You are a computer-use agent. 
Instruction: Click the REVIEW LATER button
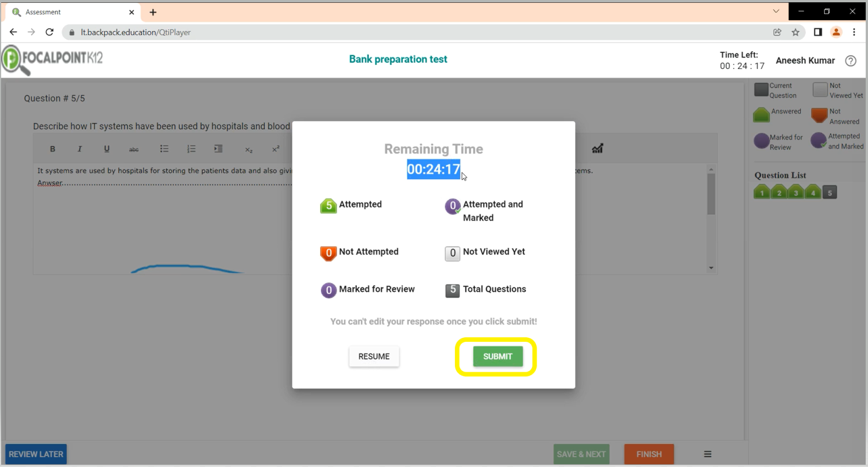(x=36, y=454)
